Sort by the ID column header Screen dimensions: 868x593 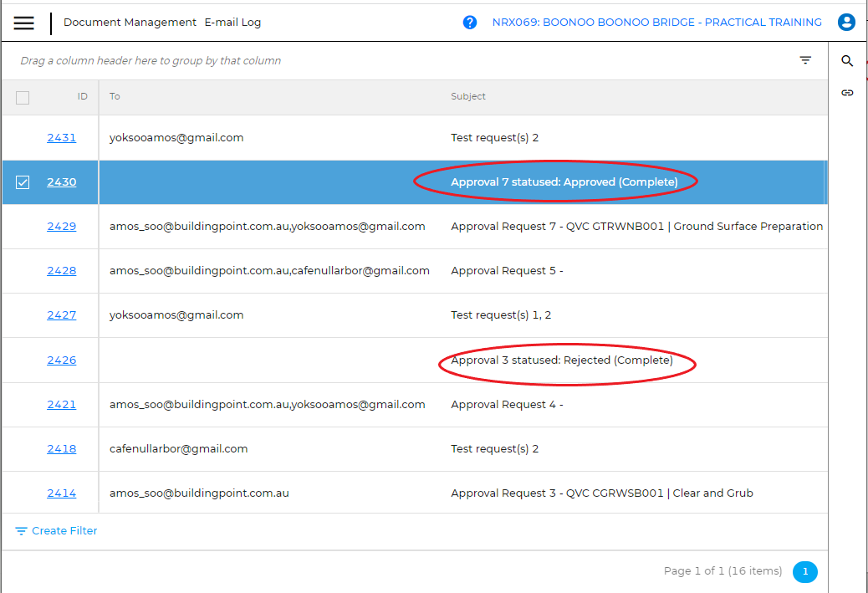(82, 97)
